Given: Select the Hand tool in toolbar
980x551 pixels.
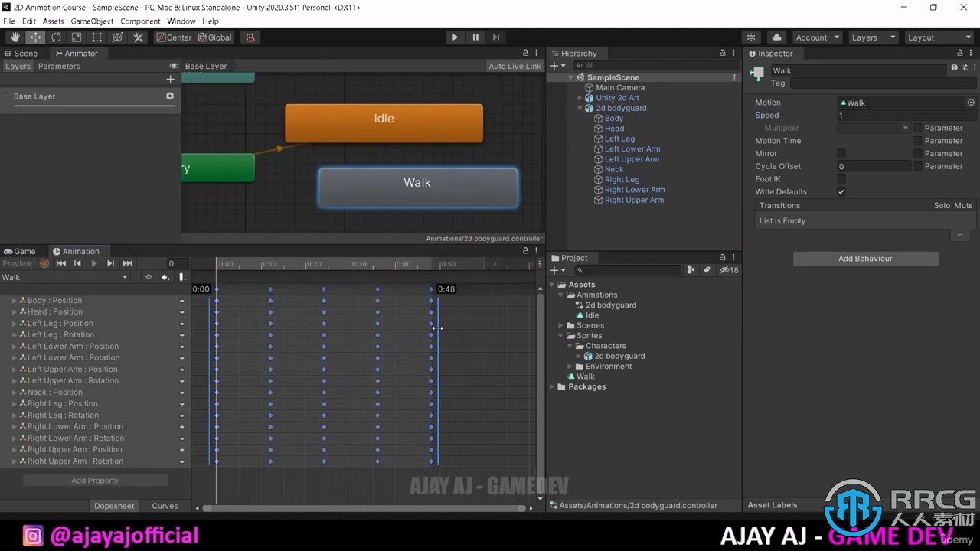Looking at the screenshot, I should 15,37.
